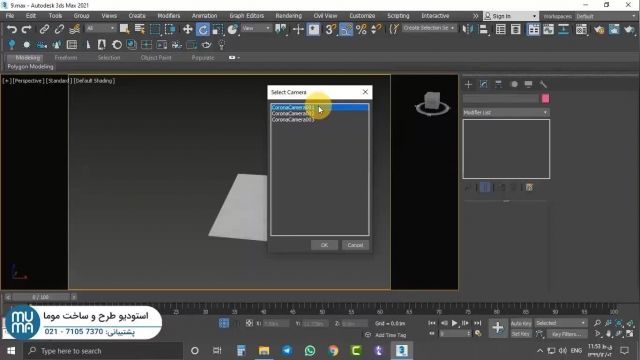The image size is (640, 360).
Task: Toggle the 3D Snaps button
Action: (x=330, y=29)
